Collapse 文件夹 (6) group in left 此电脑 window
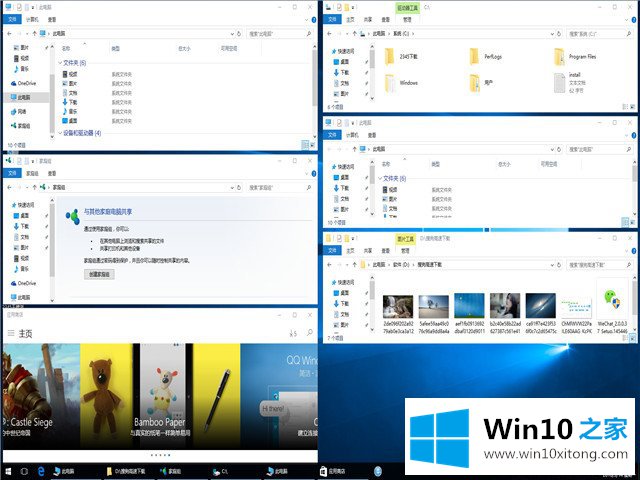The image size is (640, 480). coord(60,63)
